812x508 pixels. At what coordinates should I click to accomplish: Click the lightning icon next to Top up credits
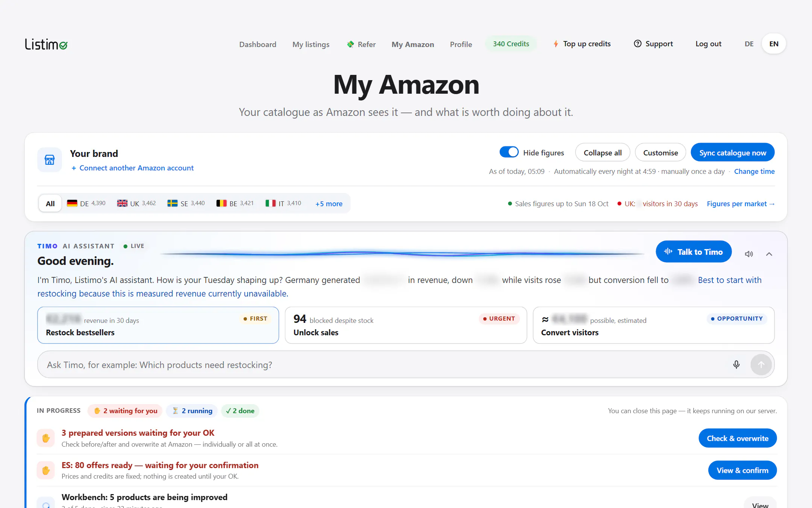pos(556,44)
